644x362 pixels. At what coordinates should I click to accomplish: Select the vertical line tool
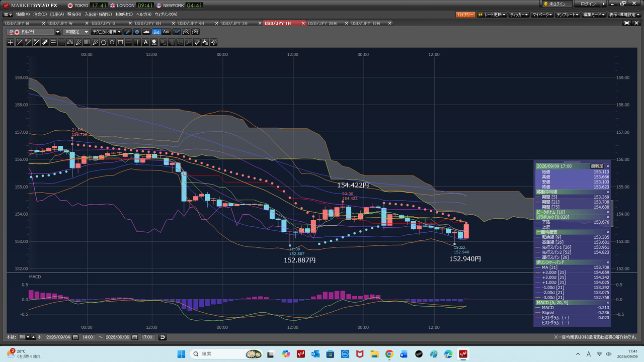click(x=138, y=42)
